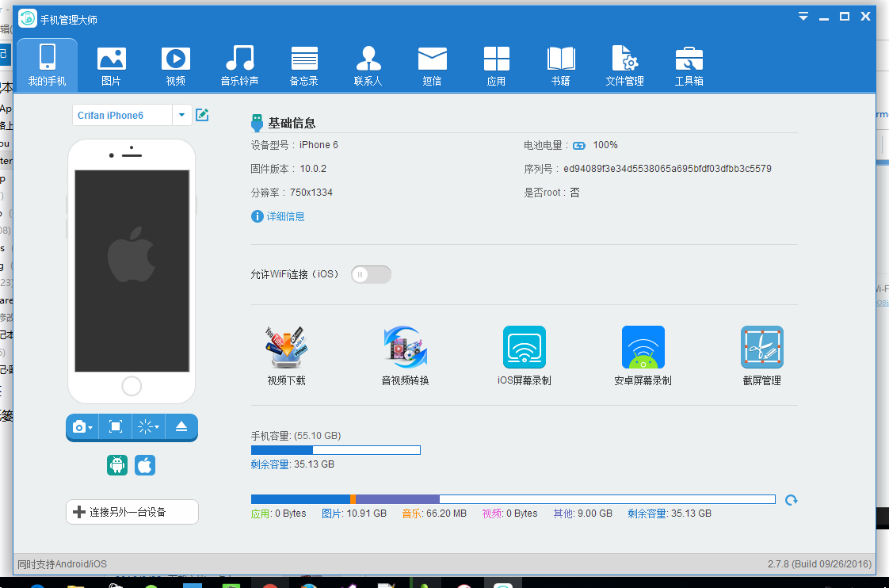Switch to the 联系人 tab
Image resolution: width=889 pixels, height=588 pixels.
pyautogui.click(x=368, y=65)
